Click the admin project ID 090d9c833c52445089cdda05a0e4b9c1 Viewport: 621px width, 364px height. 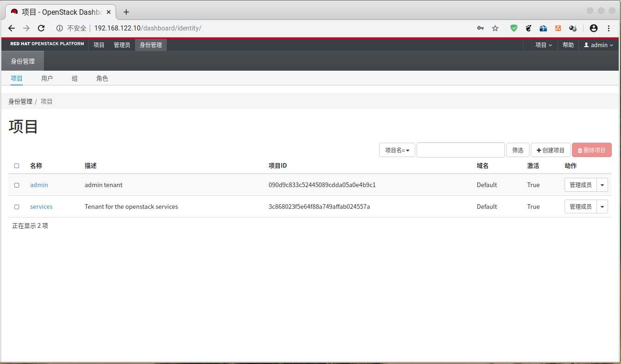(322, 185)
